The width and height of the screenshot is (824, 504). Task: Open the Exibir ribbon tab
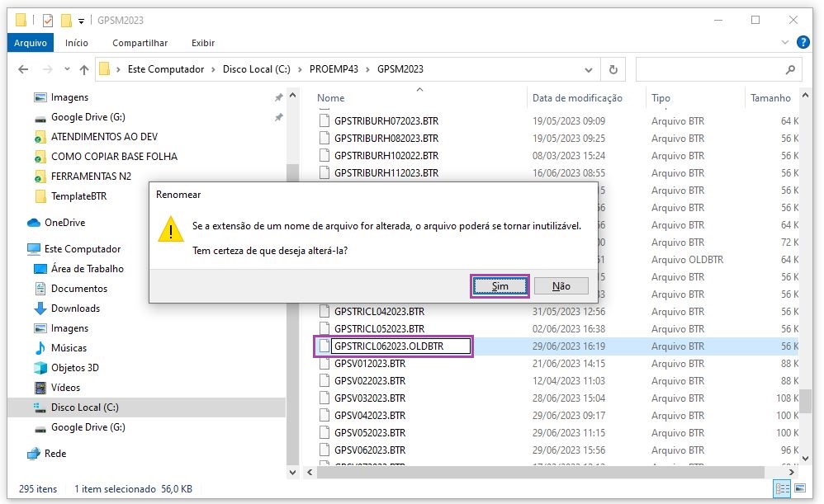203,43
